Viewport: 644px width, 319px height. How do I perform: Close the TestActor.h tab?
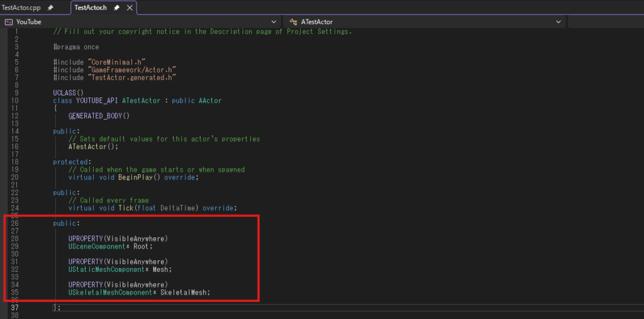pos(130,8)
